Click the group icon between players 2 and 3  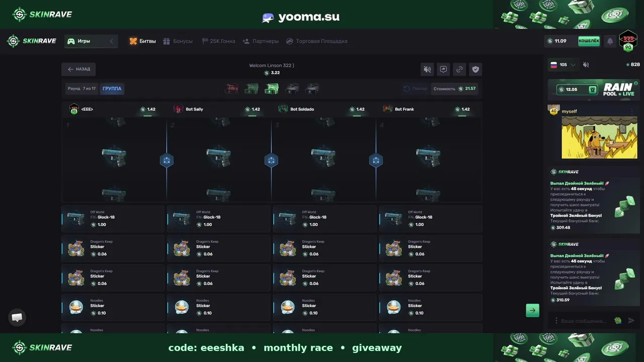[x=271, y=160]
